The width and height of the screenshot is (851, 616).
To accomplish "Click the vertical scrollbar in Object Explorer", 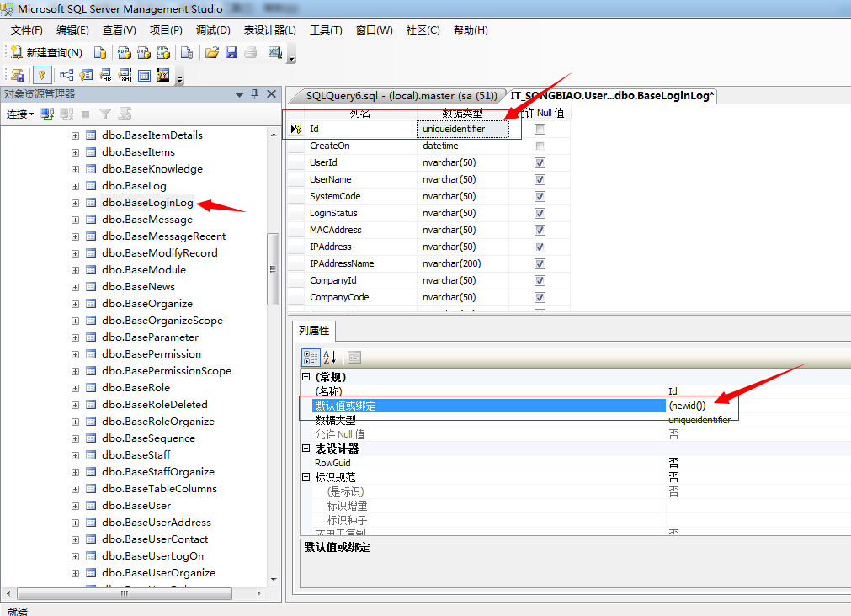I will [x=274, y=269].
